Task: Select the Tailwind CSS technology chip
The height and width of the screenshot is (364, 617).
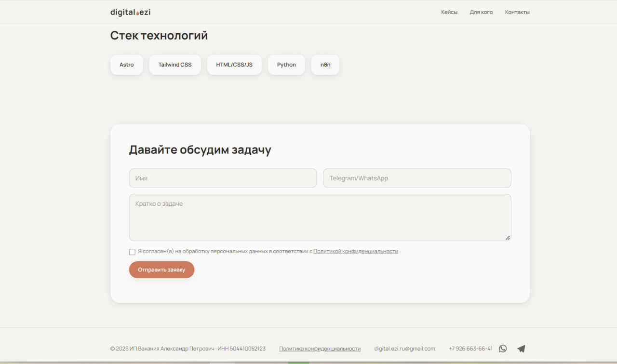Action: [x=175, y=65]
